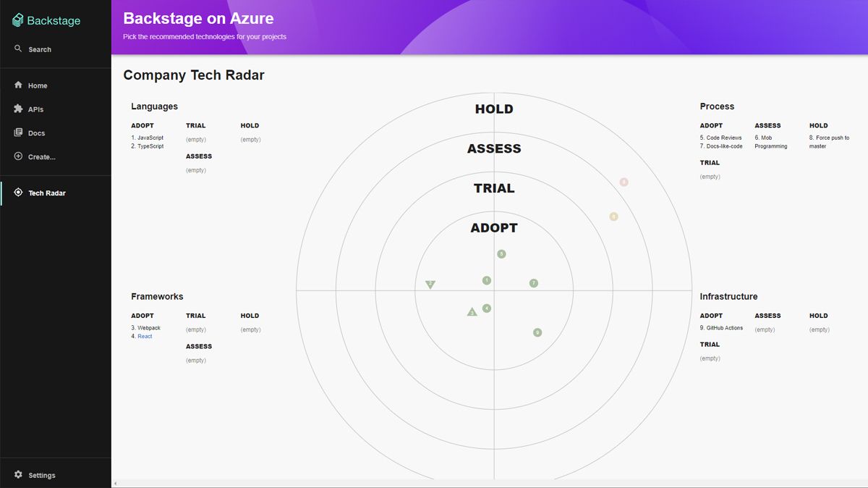Open Search via the magnifier icon
The height and width of the screenshot is (488, 868).
18,49
